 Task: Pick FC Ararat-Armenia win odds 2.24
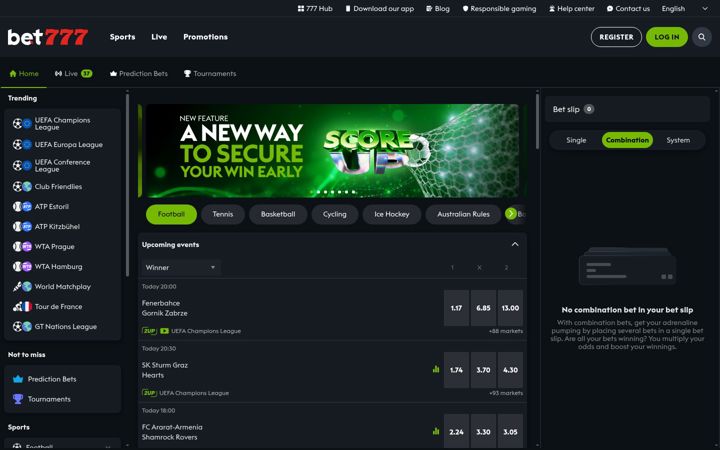pos(456,432)
